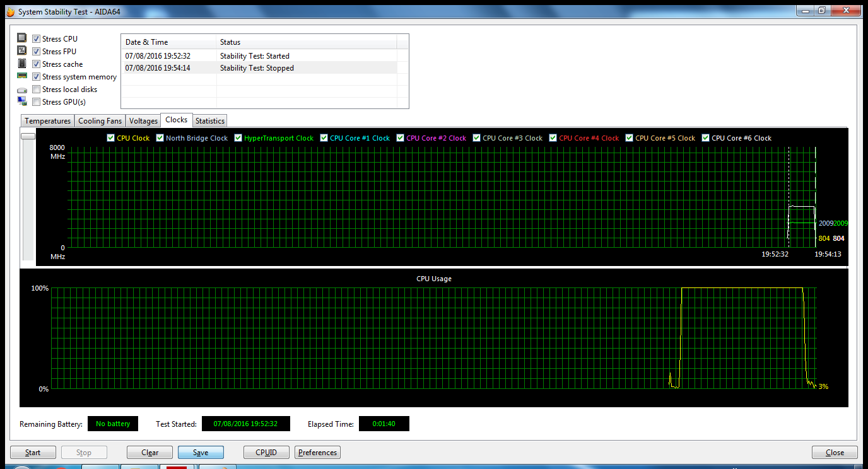Select the Clocks tab
The height and width of the screenshot is (469, 868).
coord(177,120)
